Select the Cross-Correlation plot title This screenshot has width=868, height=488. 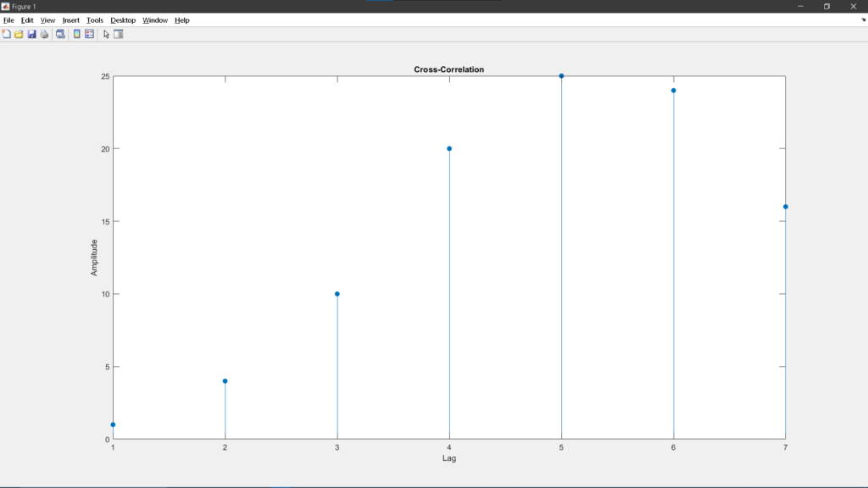(448, 69)
